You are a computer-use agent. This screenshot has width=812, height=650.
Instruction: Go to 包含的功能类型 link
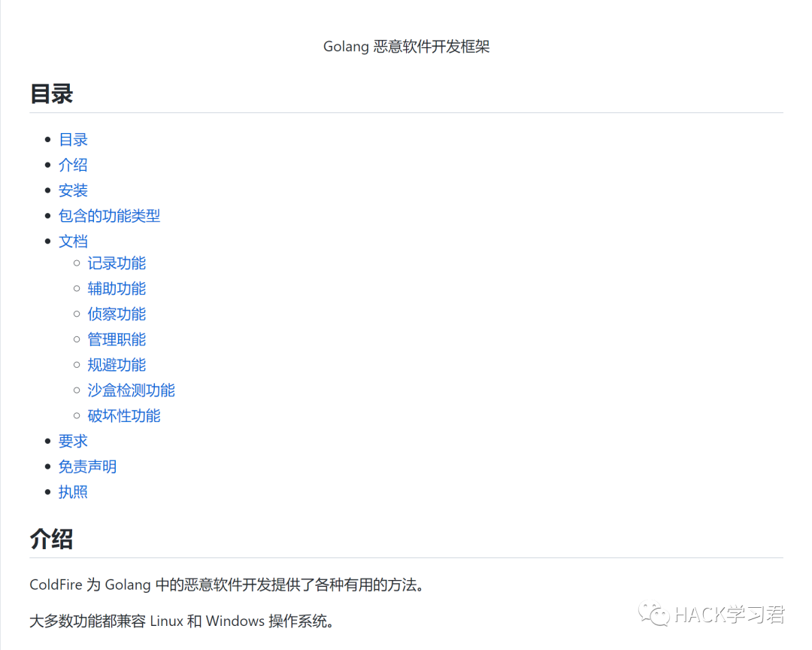click(x=109, y=216)
